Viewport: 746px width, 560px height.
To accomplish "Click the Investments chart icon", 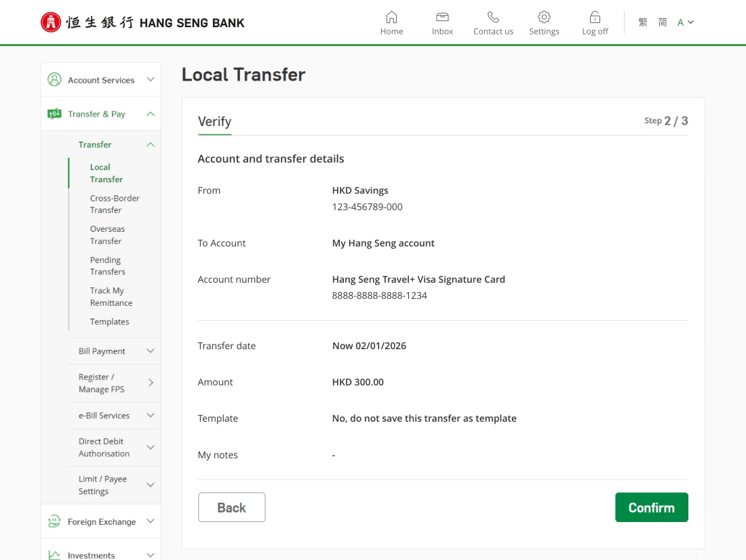I will point(54,555).
